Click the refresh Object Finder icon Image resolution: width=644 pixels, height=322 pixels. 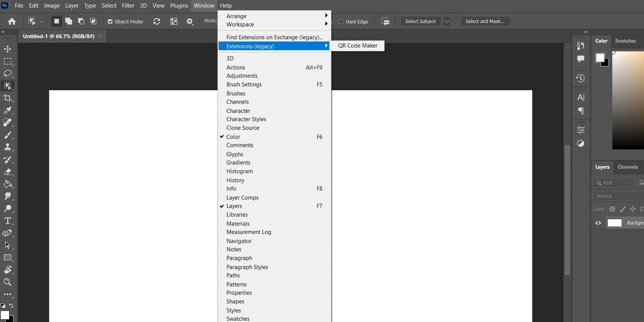point(157,21)
